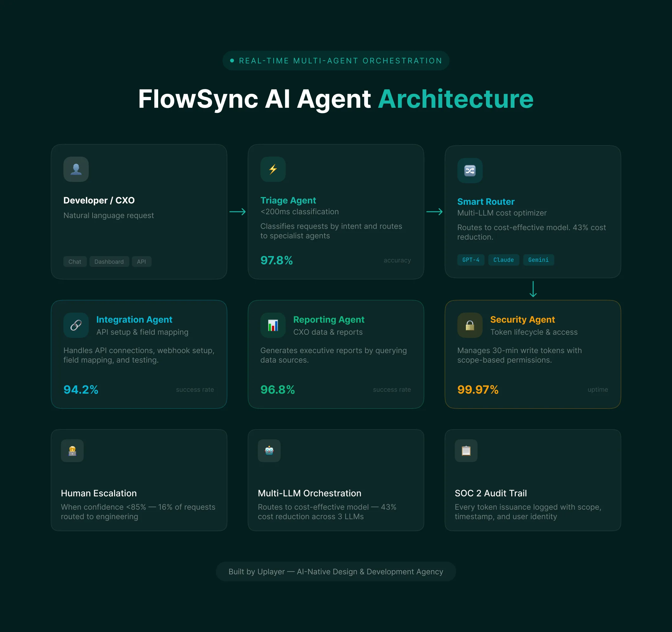Click the 96.8% success rate value
Viewport: 672px width, 632px height.
pyautogui.click(x=278, y=390)
